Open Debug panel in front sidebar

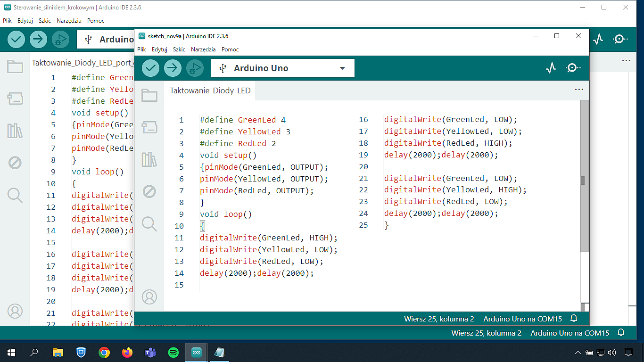tap(149, 191)
